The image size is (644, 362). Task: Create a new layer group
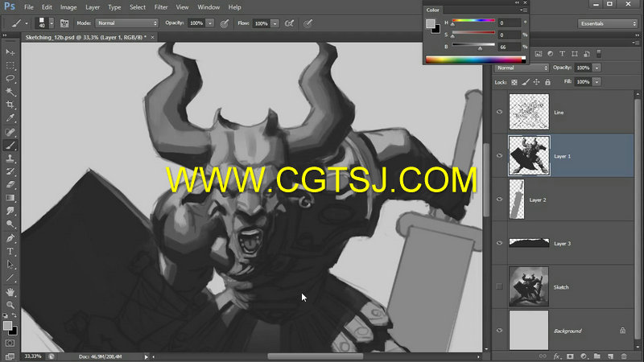pos(597,356)
